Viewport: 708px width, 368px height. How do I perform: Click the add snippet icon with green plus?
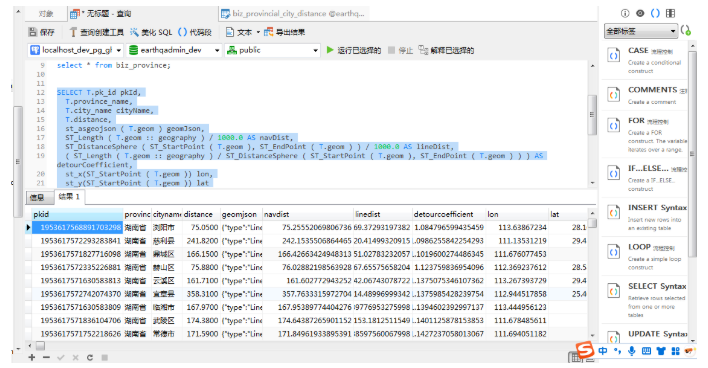pos(686,30)
